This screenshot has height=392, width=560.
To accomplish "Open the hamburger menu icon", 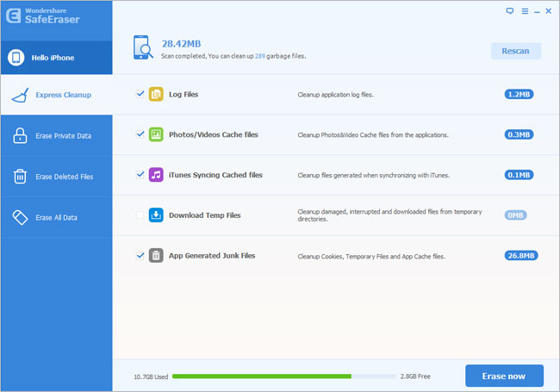I will (x=525, y=11).
